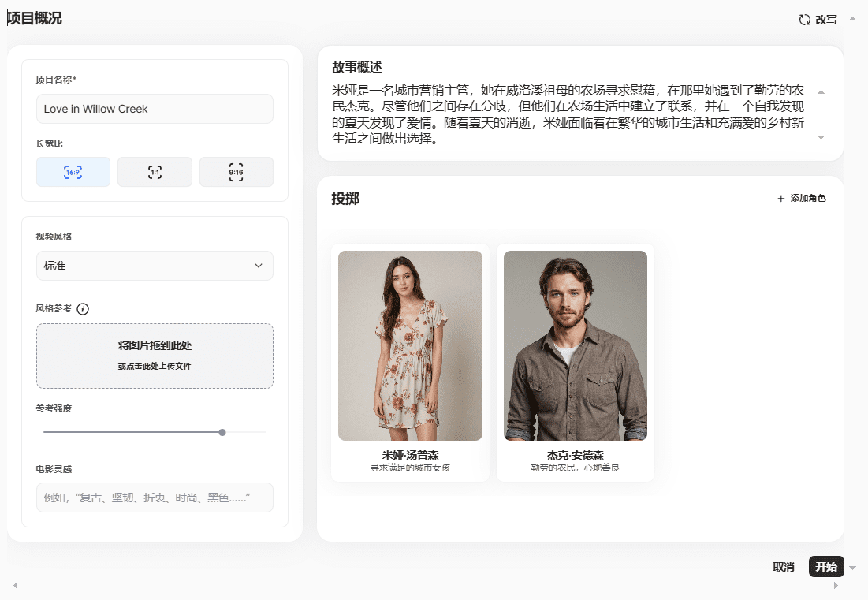Click the 故事概述 heading
868x600 pixels.
357,68
